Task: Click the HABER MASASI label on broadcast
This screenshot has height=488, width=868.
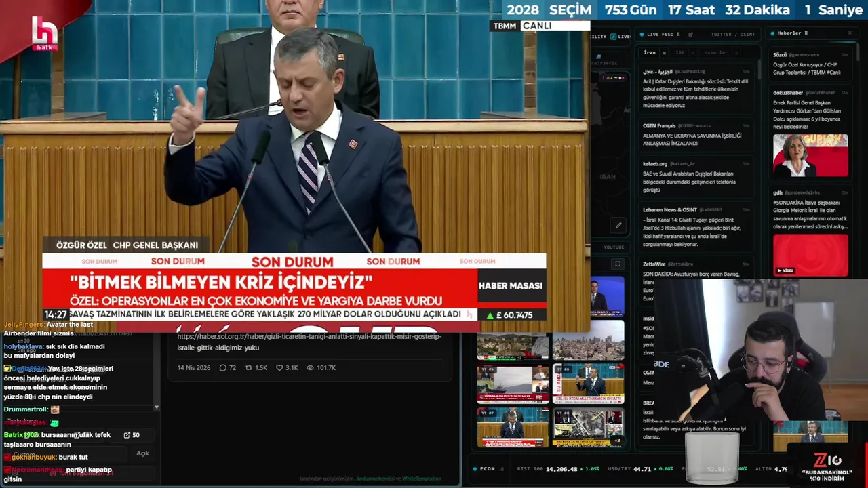Action: tap(511, 286)
